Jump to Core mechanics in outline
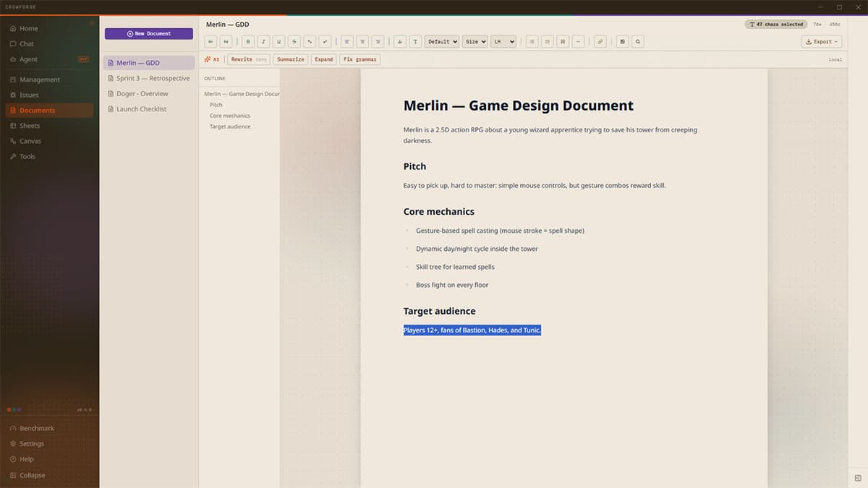The image size is (868, 488). 230,116
